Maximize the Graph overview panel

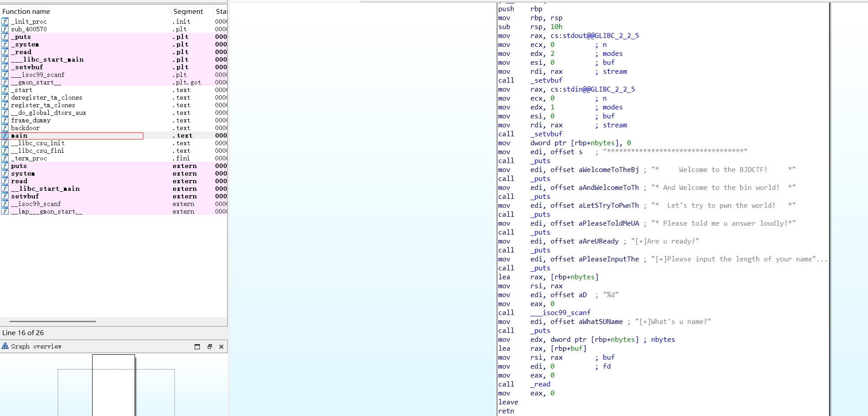click(197, 347)
